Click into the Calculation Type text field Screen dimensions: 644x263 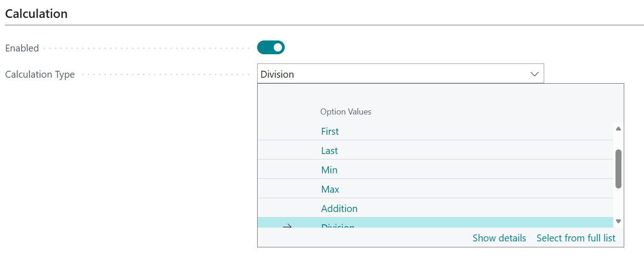(x=391, y=74)
